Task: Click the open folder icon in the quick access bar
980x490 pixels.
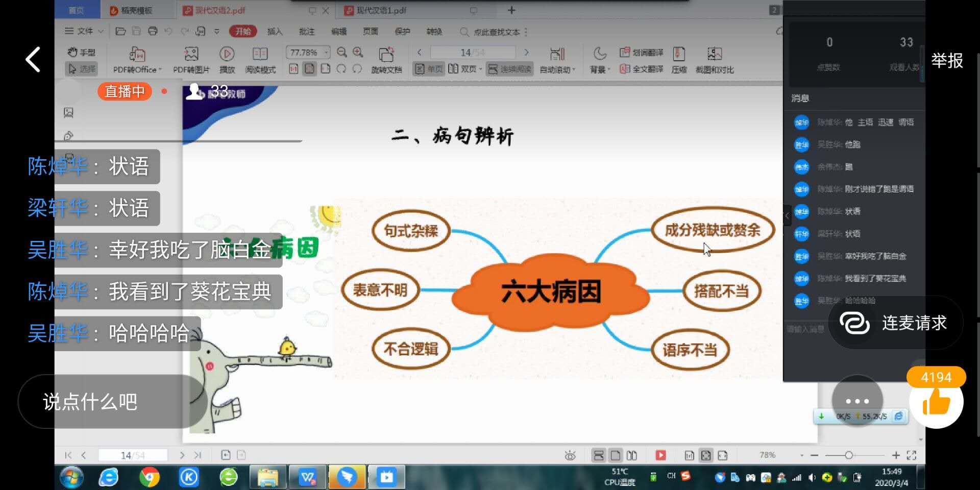Action: point(120,31)
